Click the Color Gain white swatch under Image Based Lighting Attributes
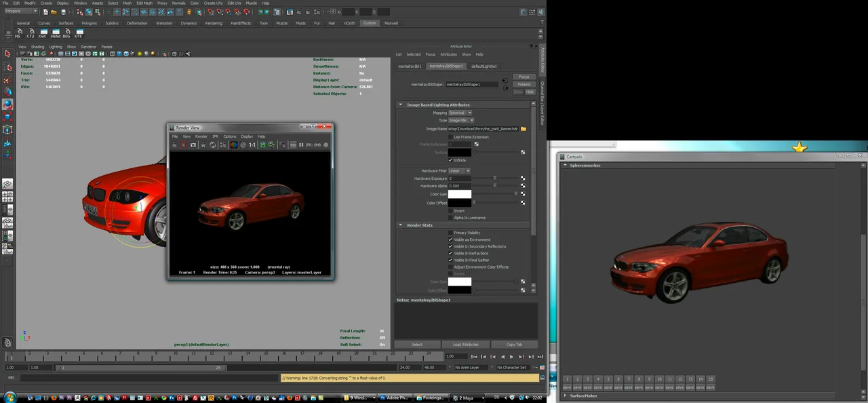The image size is (868, 403). click(460, 194)
